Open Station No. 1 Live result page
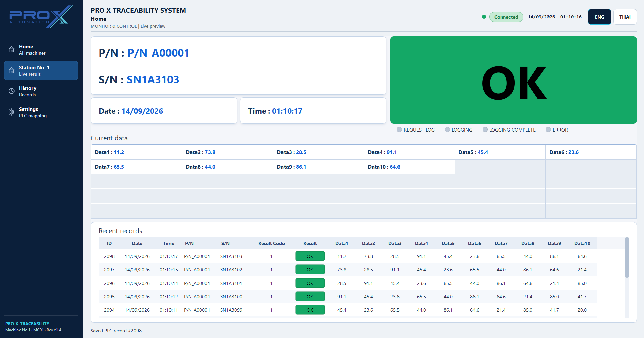Image resolution: width=644 pixels, height=338 pixels. tap(41, 71)
